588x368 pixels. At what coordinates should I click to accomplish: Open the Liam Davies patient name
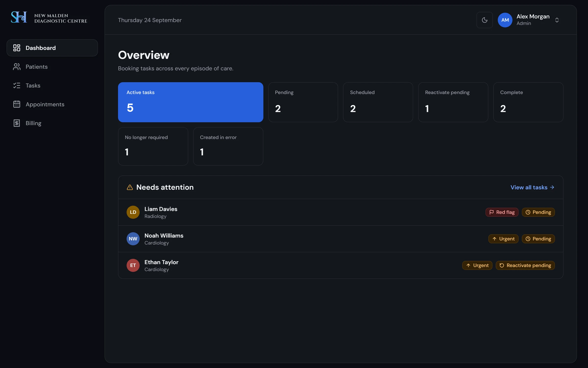tap(161, 209)
